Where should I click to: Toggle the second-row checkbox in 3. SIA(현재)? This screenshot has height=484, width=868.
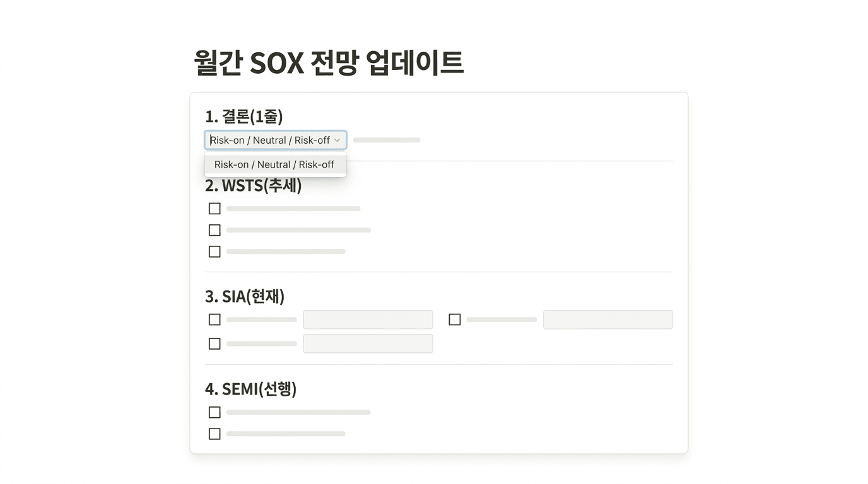[x=214, y=343]
